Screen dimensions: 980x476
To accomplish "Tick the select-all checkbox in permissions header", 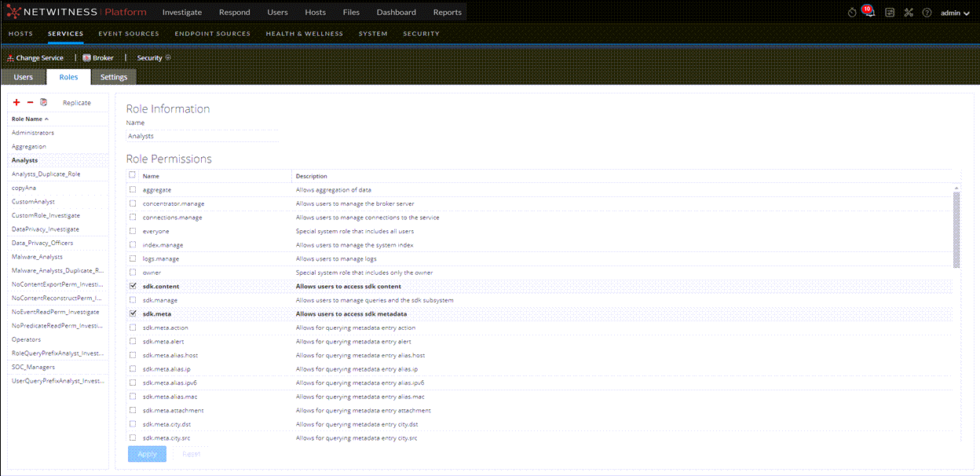I will (x=133, y=176).
